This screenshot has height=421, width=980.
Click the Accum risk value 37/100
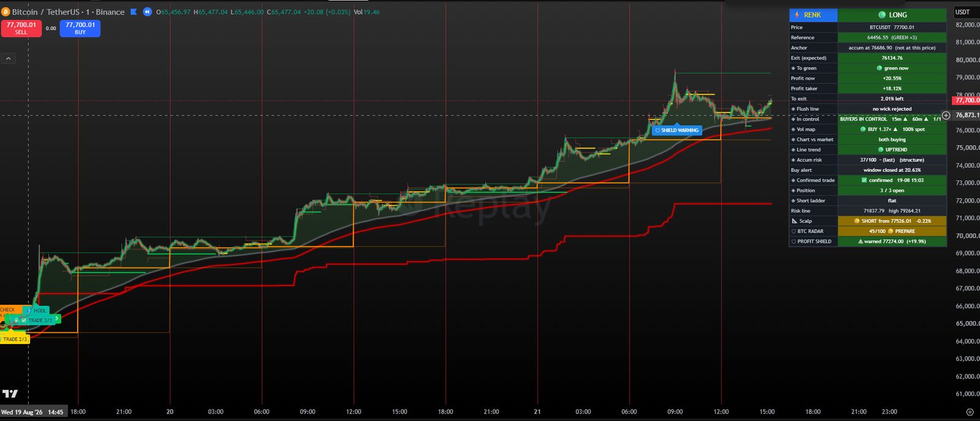(x=892, y=160)
